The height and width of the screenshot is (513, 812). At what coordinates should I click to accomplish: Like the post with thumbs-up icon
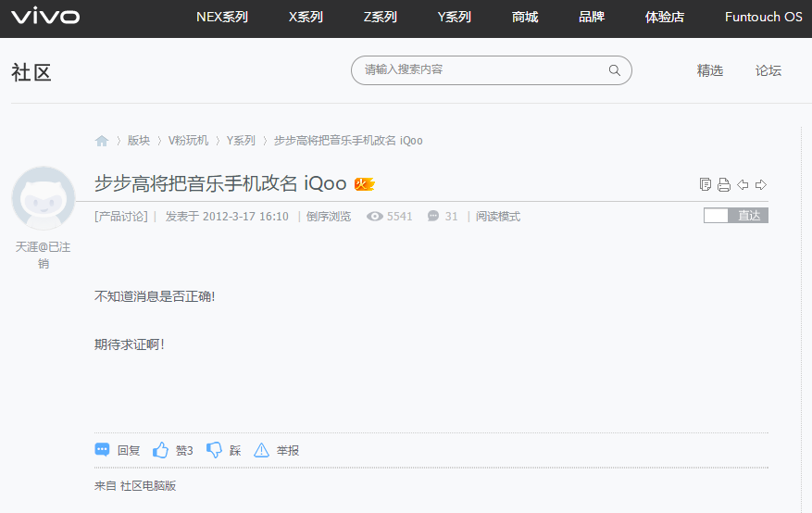pos(160,450)
